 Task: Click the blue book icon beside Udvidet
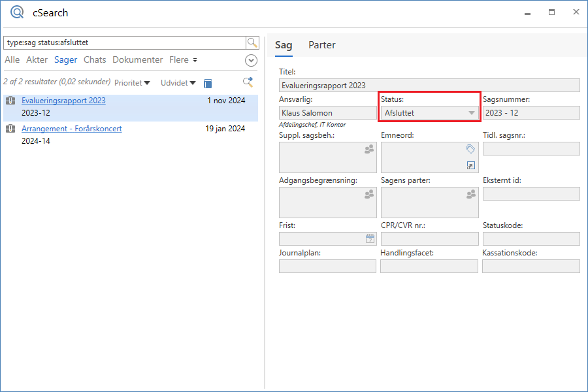click(x=208, y=83)
